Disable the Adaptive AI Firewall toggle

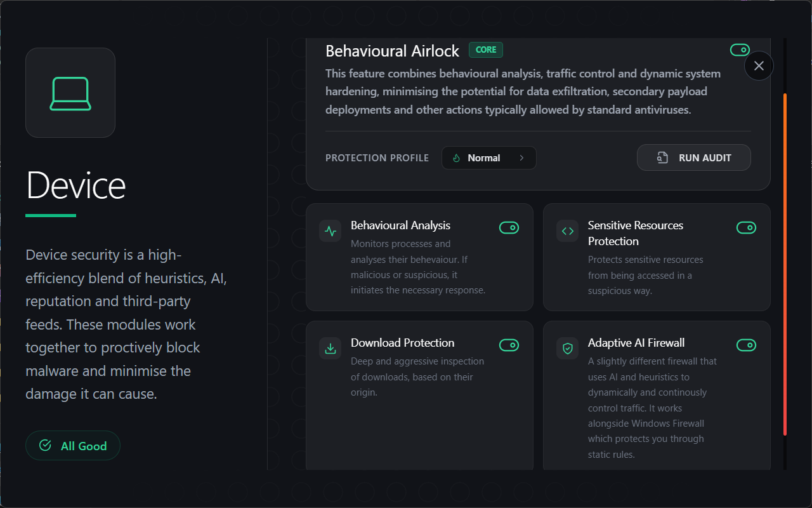(746, 345)
